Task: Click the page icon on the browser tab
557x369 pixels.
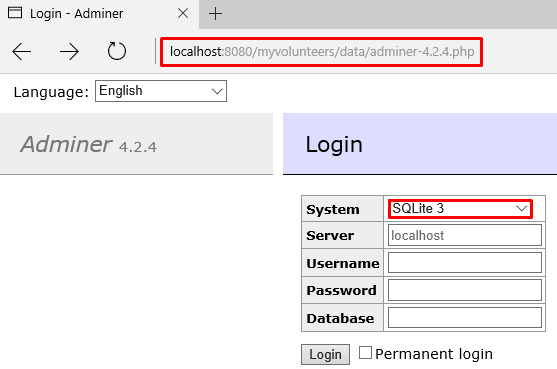Action: coord(15,13)
